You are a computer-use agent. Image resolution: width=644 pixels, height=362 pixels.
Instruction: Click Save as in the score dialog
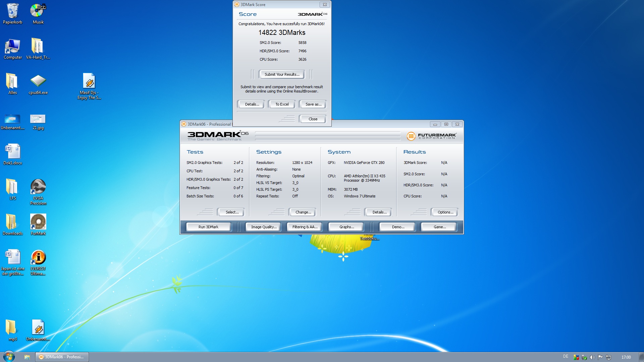[x=313, y=104]
